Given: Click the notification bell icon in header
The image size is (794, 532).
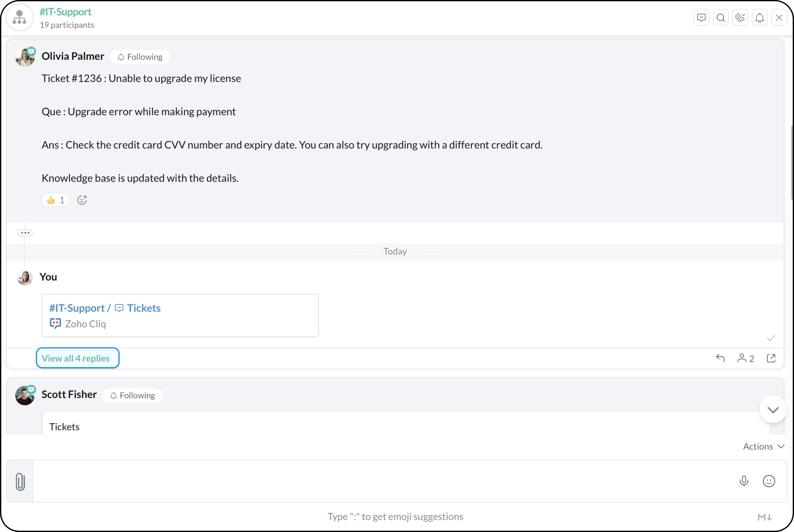Looking at the screenshot, I should point(759,18).
